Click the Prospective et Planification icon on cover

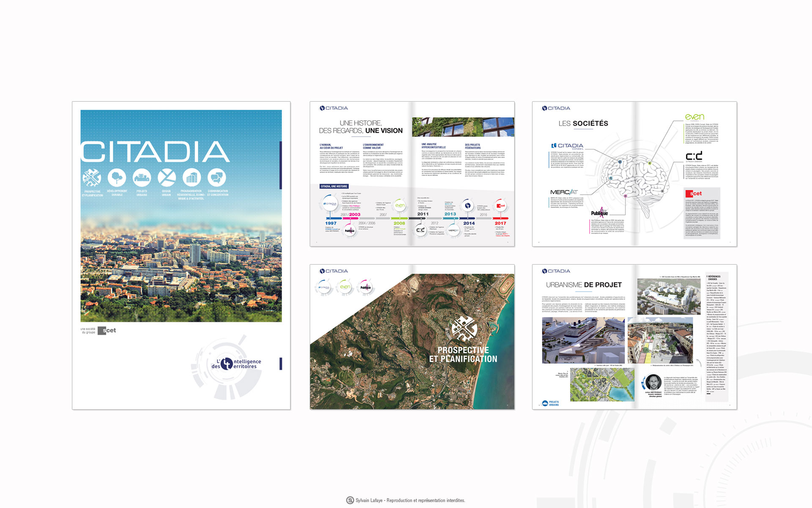click(92, 178)
